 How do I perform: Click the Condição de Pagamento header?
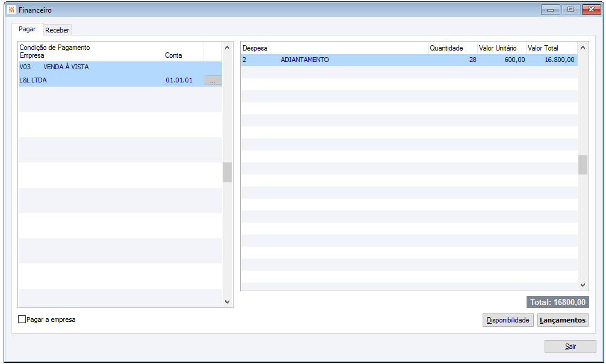click(55, 48)
